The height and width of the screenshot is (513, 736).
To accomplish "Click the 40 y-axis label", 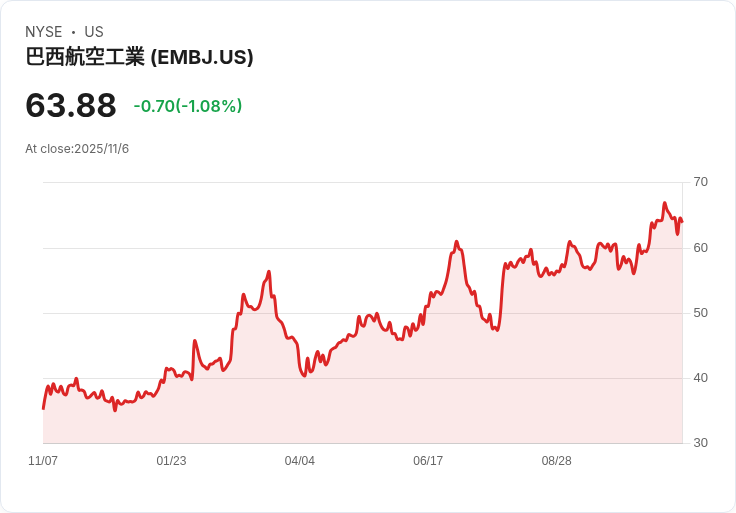I will point(700,378).
